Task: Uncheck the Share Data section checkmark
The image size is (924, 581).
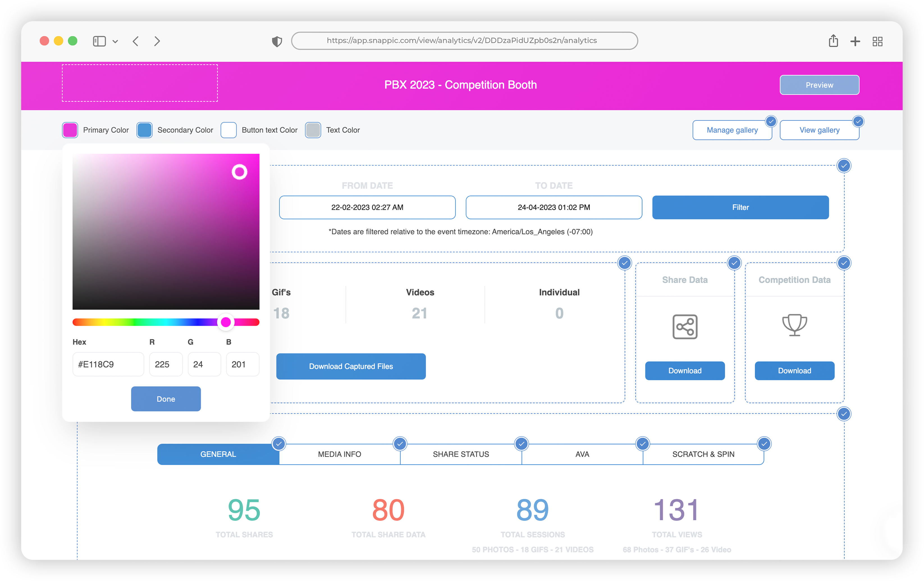Action: (x=734, y=263)
